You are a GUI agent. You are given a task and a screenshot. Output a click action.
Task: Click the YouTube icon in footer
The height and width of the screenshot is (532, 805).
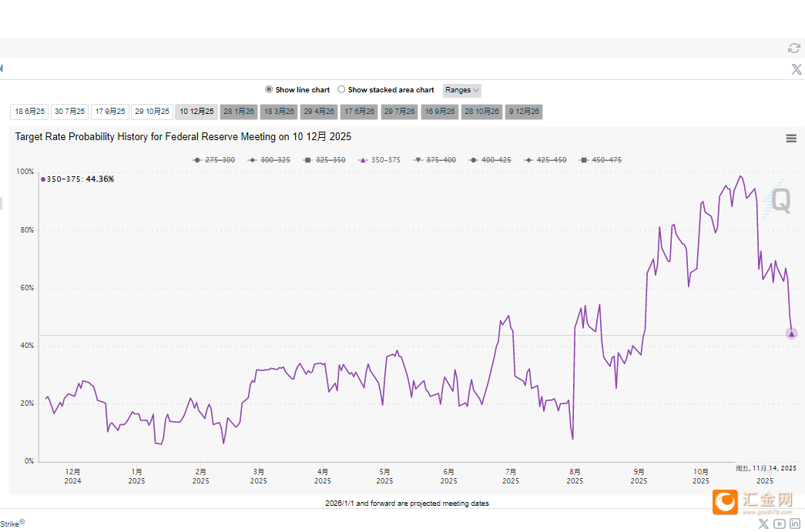(x=780, y=524)
